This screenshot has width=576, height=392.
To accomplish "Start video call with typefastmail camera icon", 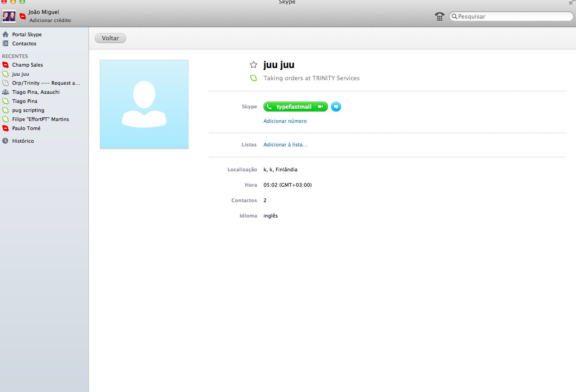I will click(x=321, y=107).
